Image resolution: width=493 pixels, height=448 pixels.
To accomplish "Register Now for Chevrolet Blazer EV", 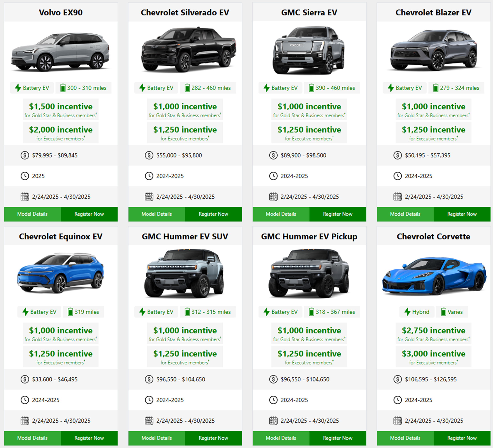I will point(462,214).
